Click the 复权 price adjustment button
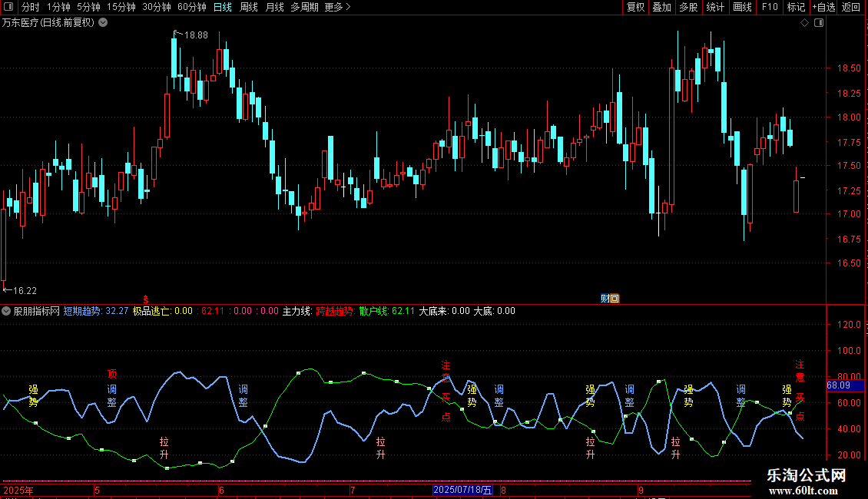The height and width of the screenshot is (499, 868). pyautogui.click(x=635, y=7)
